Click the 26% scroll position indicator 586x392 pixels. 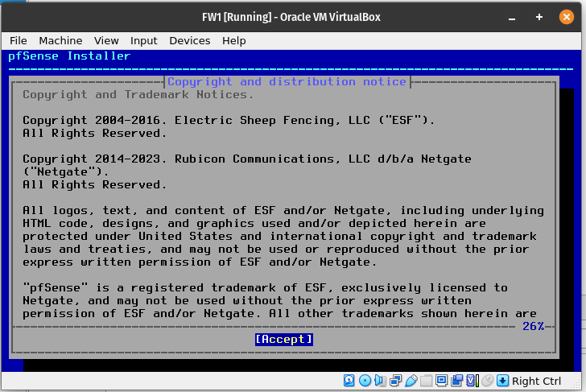(534, 326)
